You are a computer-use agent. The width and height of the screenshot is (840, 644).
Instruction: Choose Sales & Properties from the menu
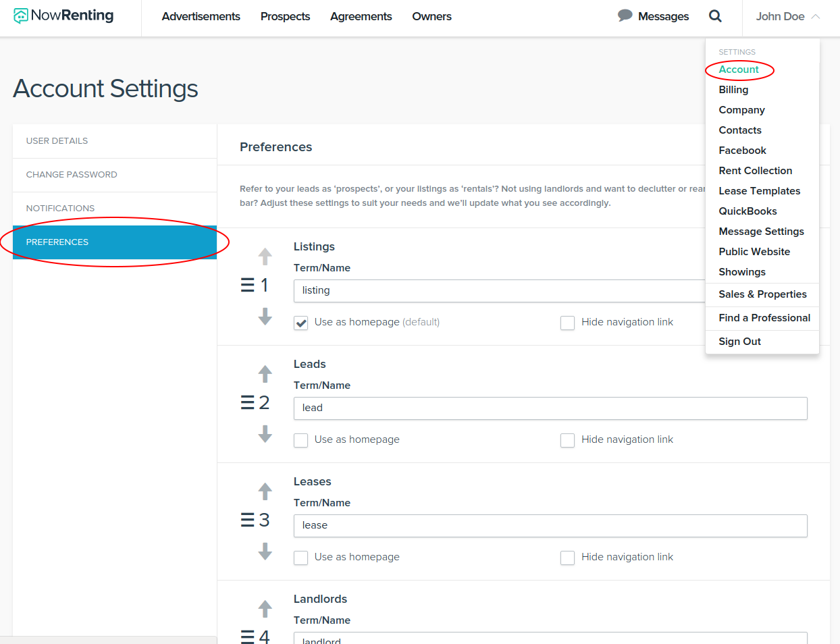tap(763, 294)
